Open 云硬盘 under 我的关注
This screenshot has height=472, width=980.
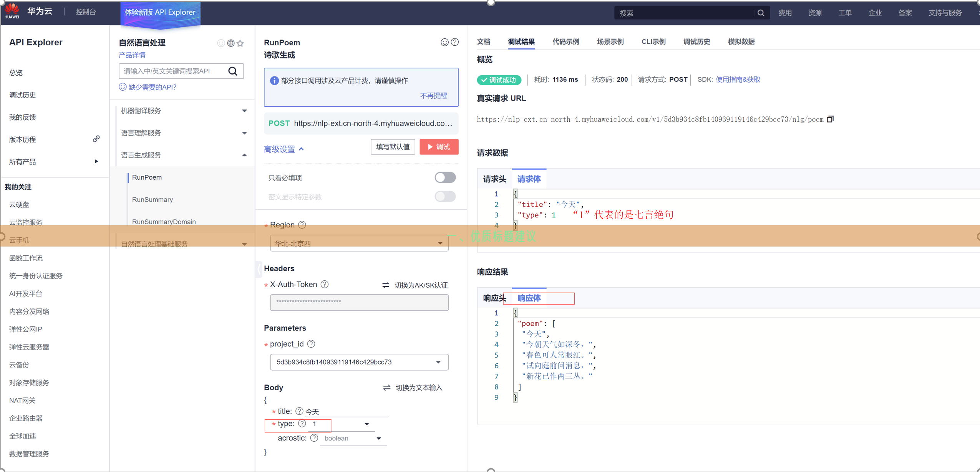19,204
